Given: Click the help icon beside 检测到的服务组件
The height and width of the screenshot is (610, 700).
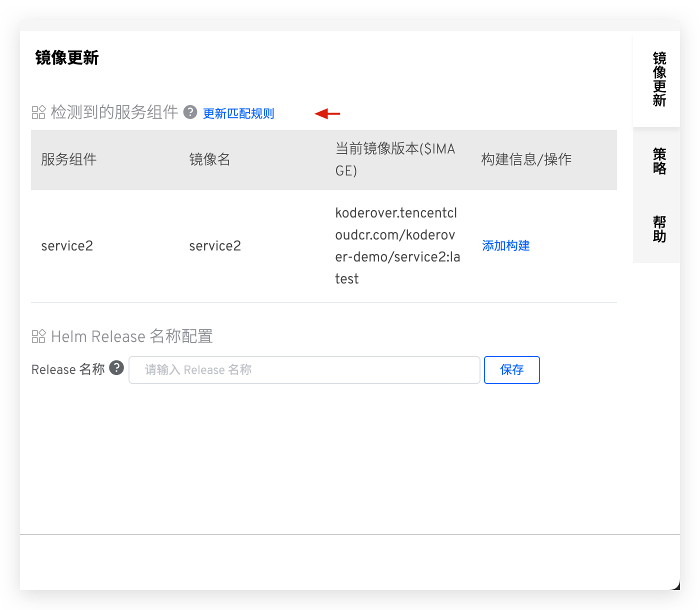Looking at the screenshot, I should (x=190, y=112).
